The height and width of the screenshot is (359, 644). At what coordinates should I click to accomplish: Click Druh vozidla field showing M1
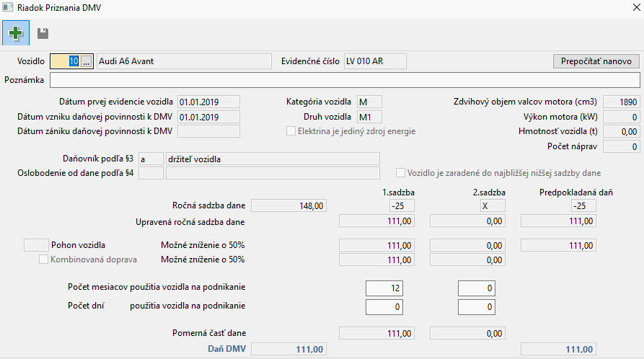click(369, 117)
